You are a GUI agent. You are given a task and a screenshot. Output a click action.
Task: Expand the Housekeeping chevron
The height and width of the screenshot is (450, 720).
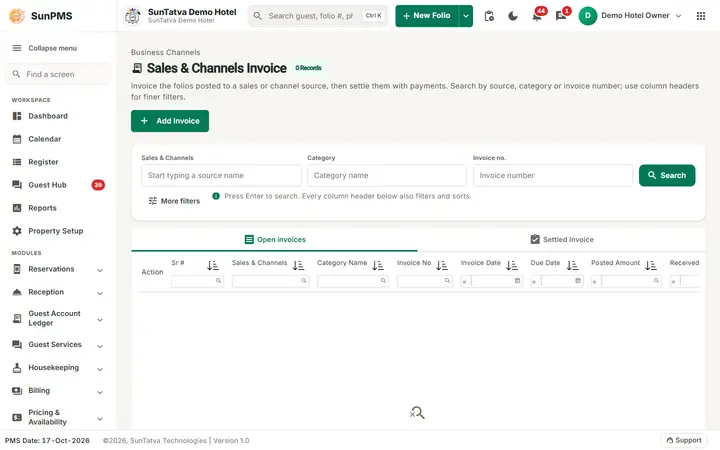100,369
